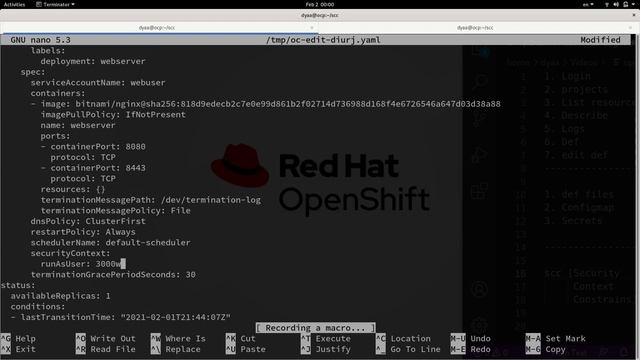Image resolution: width=640 pixels, height=360 pixels.
Task: Open the Feb 2 clock calendar
Action: (320, 4)
